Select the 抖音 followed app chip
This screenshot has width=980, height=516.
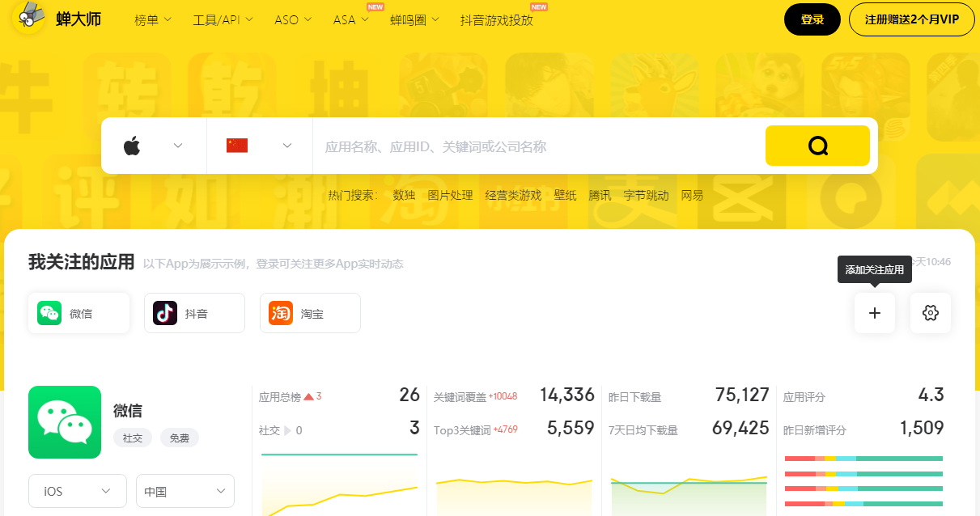(x=194, y=313)
